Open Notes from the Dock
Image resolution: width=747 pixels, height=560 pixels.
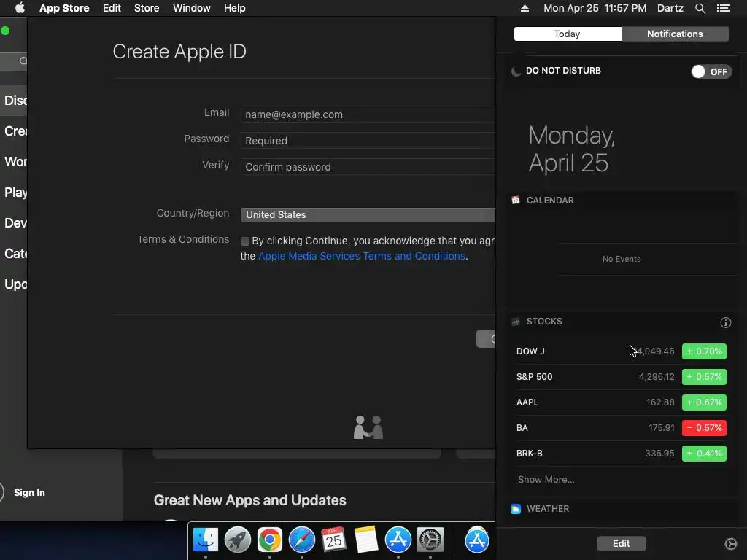366,540
